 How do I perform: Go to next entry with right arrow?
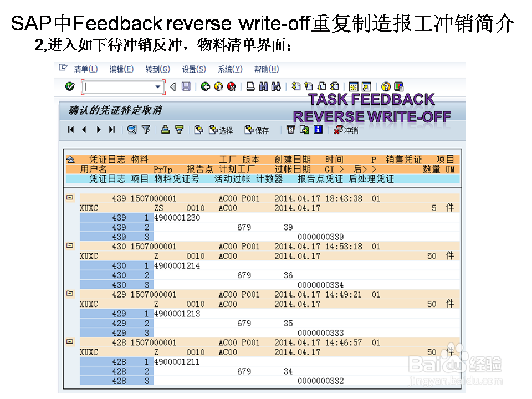(99, 130)
